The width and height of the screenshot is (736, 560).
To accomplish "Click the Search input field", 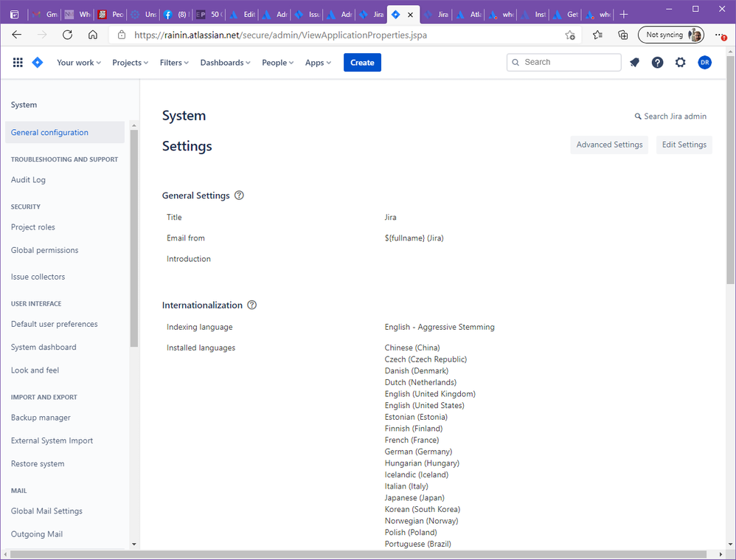I will (x=563, y=63).
